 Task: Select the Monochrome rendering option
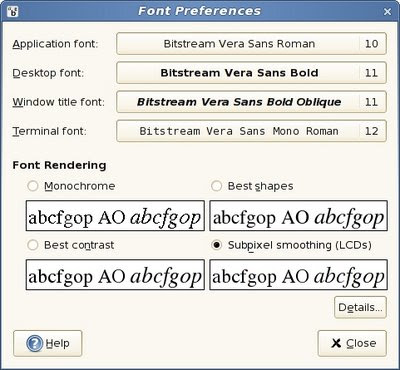click(x=33, y=186)
